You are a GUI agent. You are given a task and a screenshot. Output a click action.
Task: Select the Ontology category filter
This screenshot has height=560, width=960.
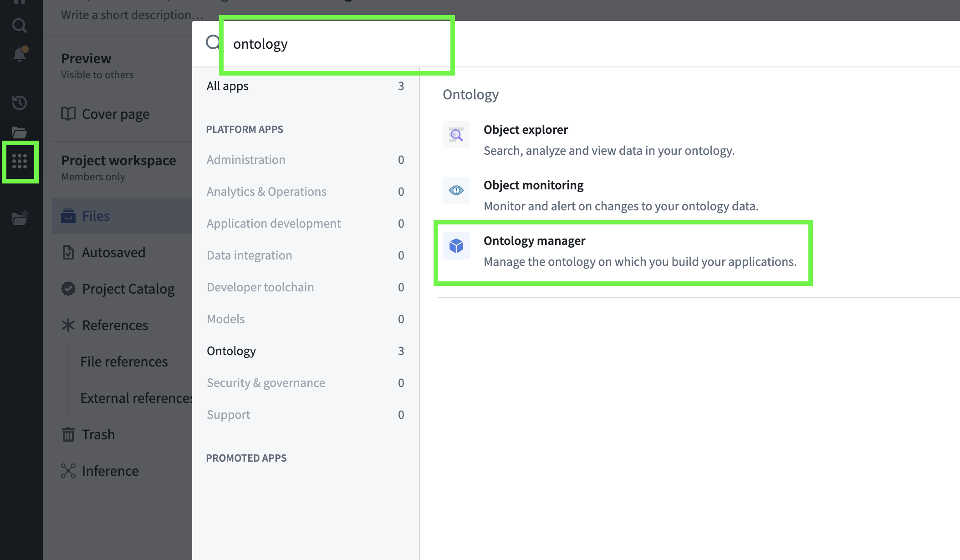tap(231, 351)
